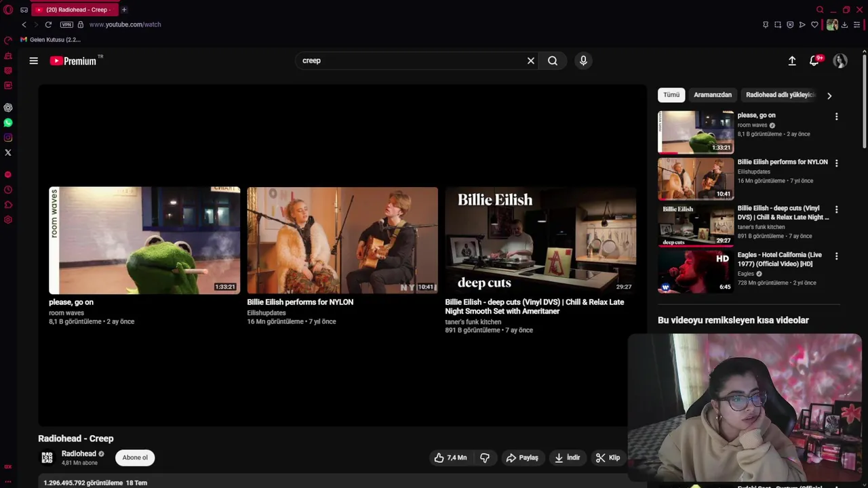868x488 pixels.
Task: Open the browser downloads icon
Action: point(845,24)
